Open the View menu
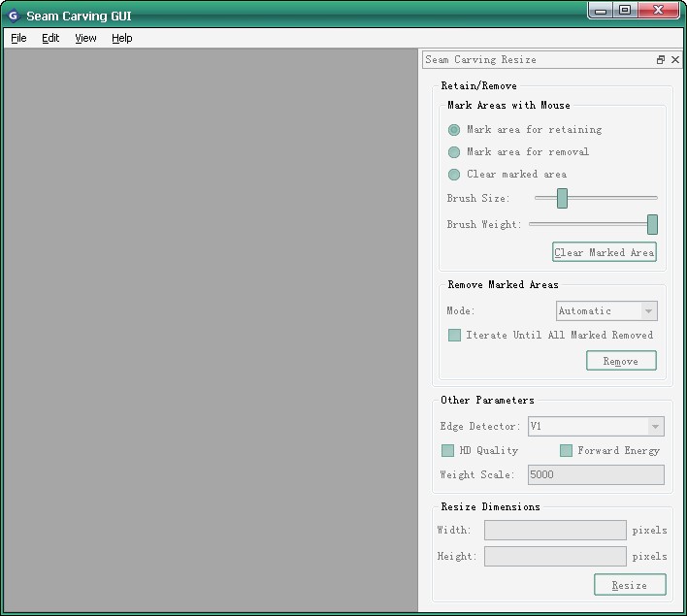 click(85, 38)
